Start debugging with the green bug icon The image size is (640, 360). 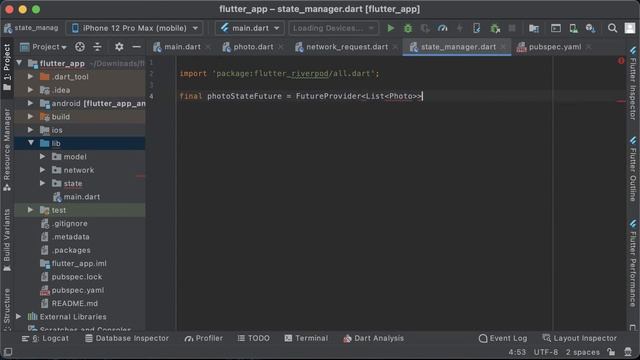pos(408,28)
